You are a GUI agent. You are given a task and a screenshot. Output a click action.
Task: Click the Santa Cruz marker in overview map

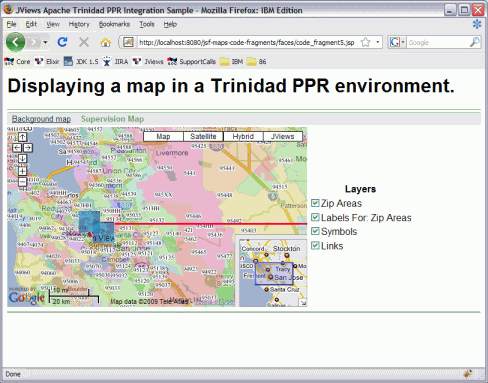[x=266, y=289]
